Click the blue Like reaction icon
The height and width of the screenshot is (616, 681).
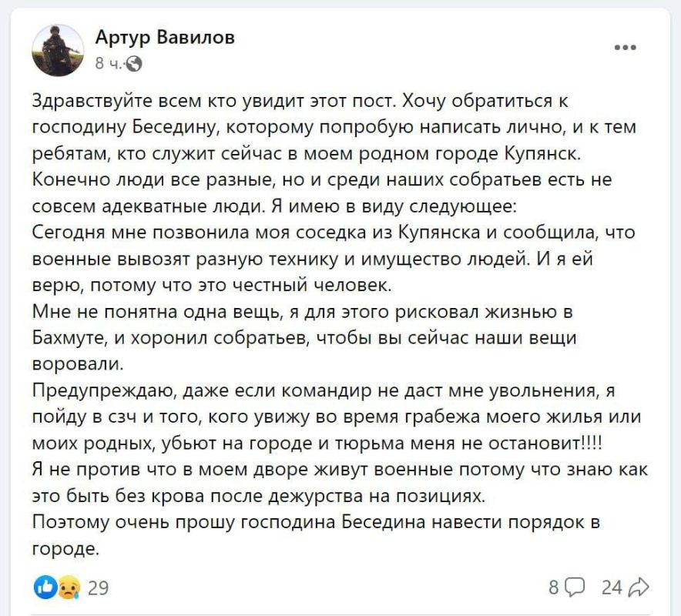(45, 588)
